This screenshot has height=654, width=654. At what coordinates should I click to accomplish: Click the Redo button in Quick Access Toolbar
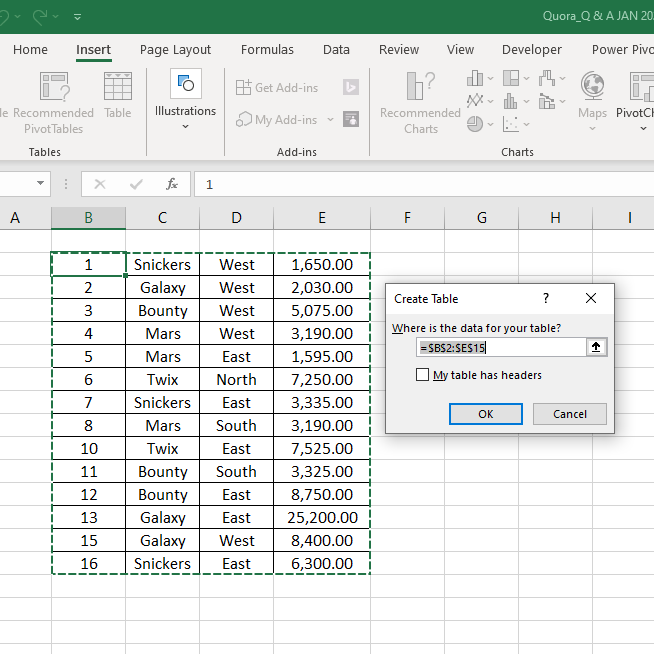tap(40, 17)
